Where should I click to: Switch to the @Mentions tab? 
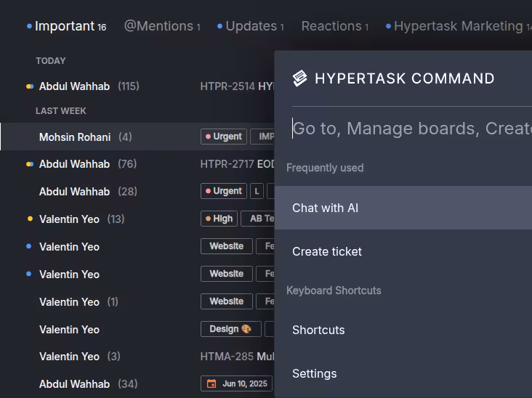click(x=158, y=26)
